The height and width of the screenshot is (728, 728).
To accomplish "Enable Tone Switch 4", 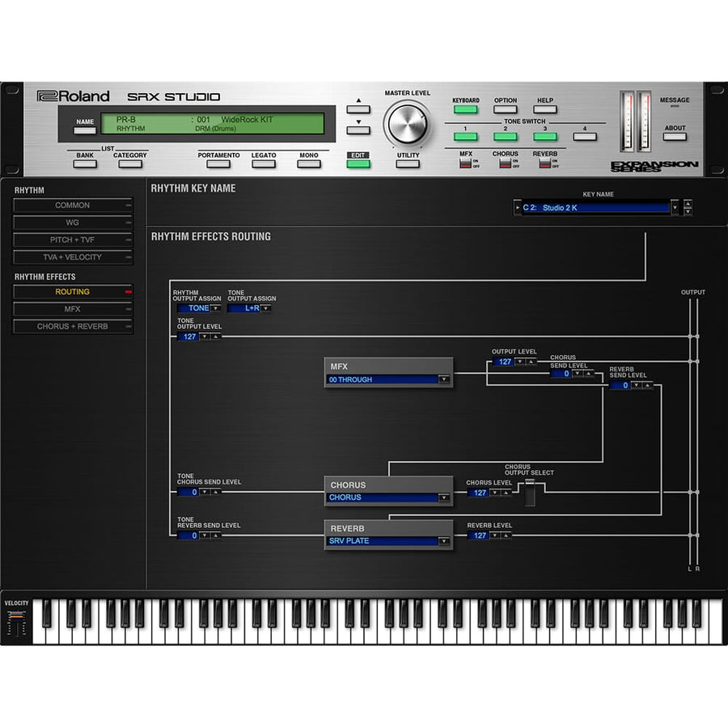I will [x=585, y=137].
